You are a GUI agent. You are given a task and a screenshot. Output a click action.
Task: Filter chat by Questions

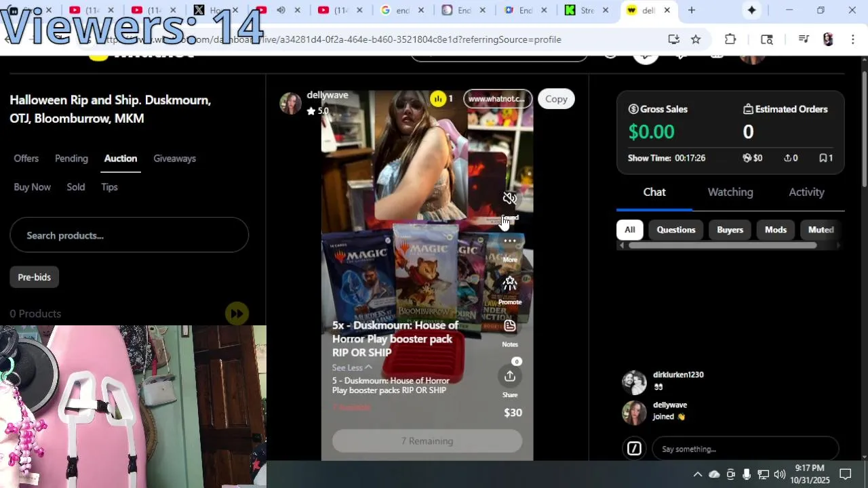click(x=676, y=230)
